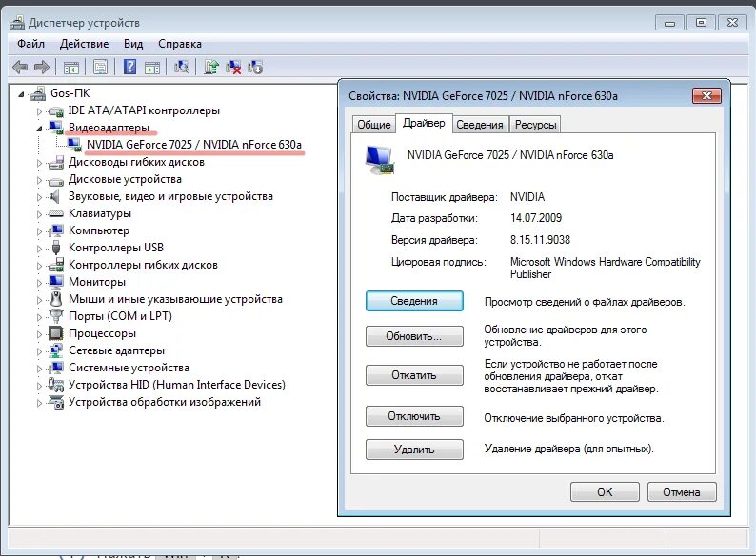Click the Дисковые устройства disk icon
This screenshot has width=756, height=560.
pos(56,180)
